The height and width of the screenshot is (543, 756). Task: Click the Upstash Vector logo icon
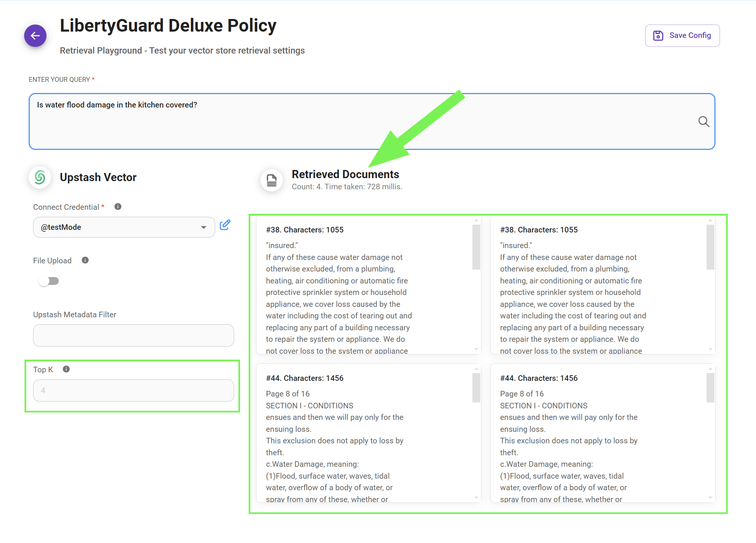40,177
